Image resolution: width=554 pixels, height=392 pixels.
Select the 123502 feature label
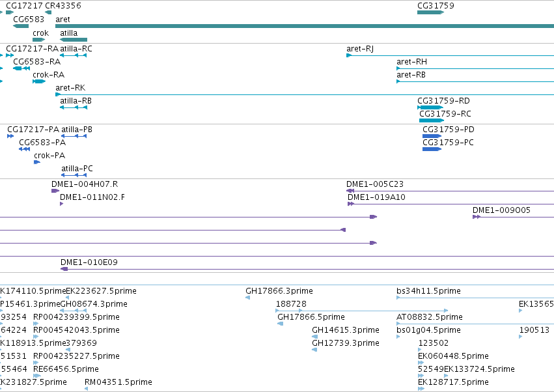[434, 344]
